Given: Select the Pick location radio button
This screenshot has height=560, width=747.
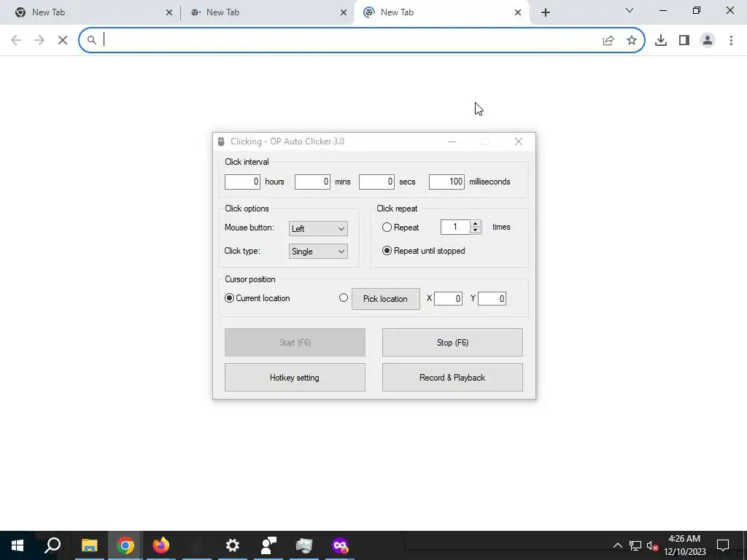Looking at the screenshot, I should (344, 297).
